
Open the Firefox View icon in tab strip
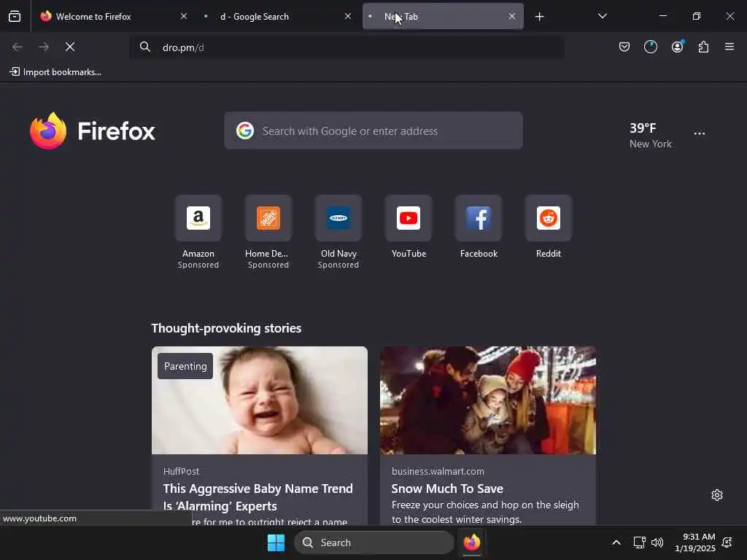coord(15,17)
